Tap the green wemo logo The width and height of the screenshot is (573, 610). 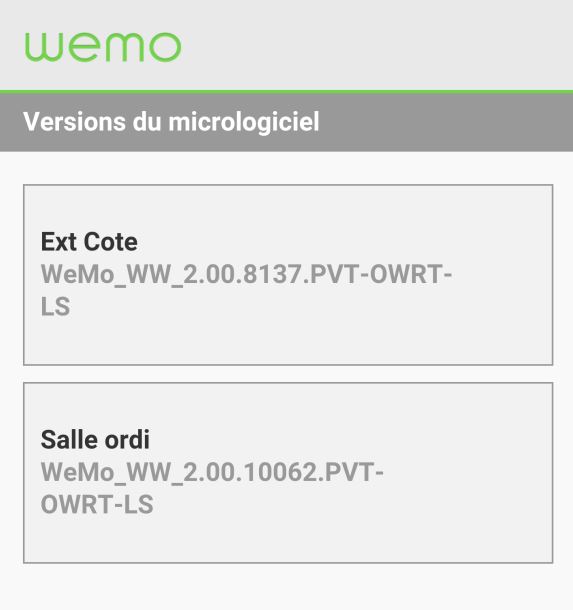(103, 47)
